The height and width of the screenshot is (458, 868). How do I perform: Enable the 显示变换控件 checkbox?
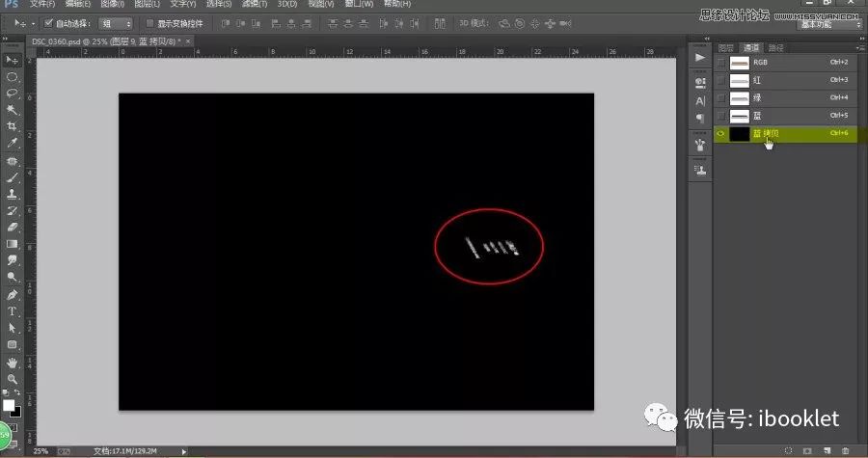[x=149, y=22]
